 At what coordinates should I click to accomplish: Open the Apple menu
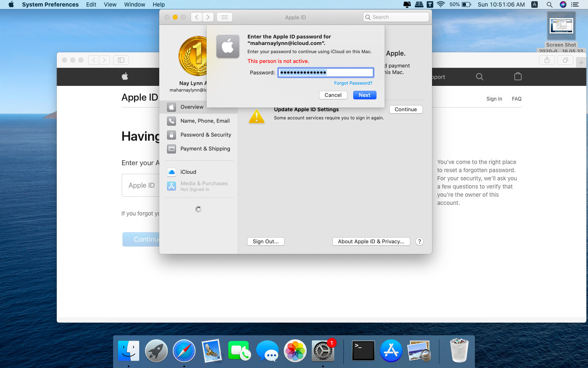(x=11, y=4)
